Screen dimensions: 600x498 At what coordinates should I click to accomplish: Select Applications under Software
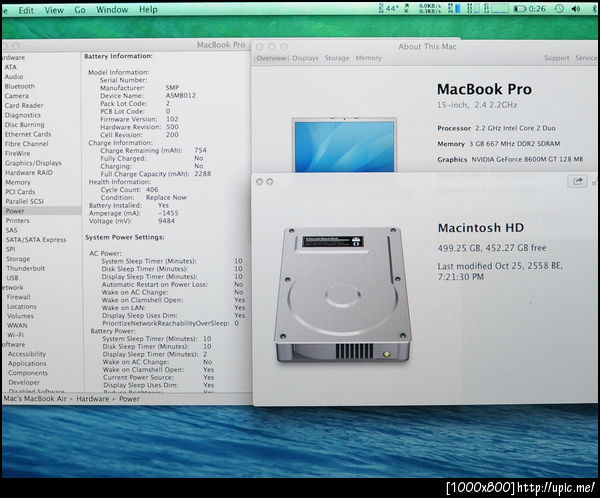27,363
